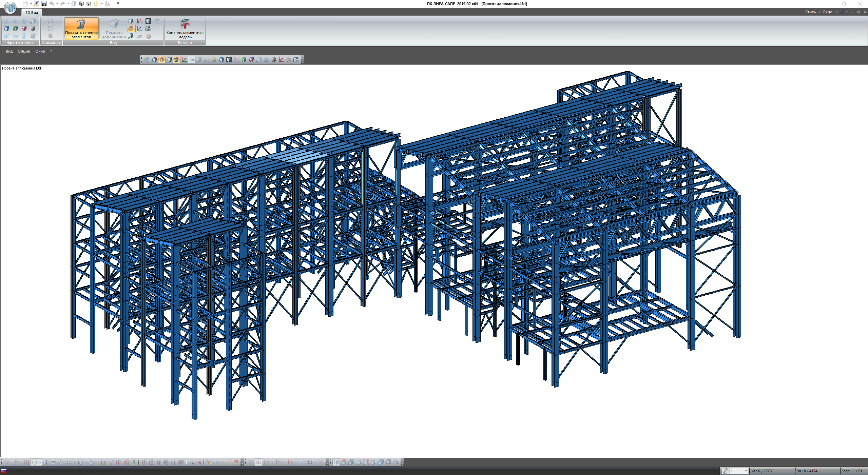Expand the undo history dropdown arrow
The width and height of the screenshot is (868, 475).
57,4
